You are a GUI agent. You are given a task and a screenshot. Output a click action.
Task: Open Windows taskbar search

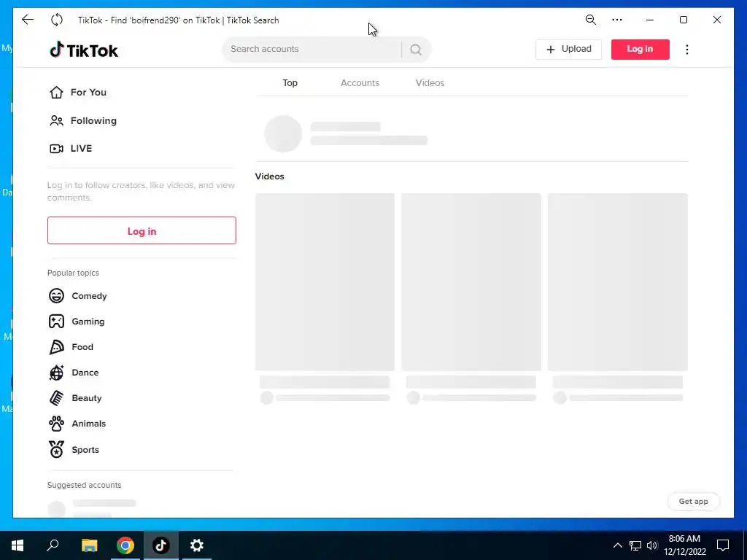[53, 545]
